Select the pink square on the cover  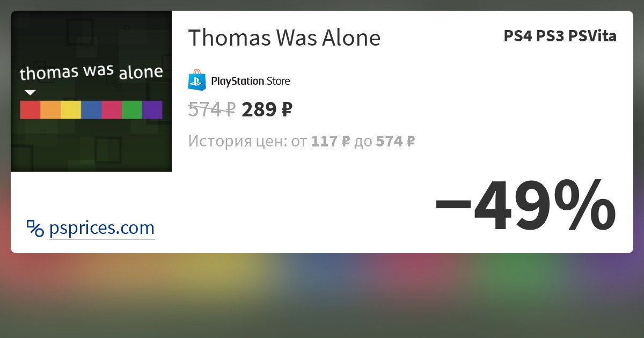(x=112, y=109)
